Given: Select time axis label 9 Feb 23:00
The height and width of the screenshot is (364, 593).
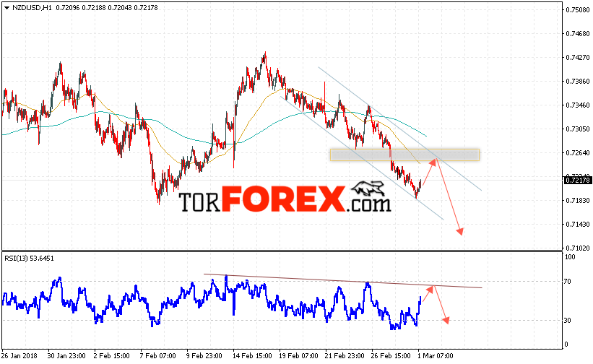Looking at the screenshot, I should pos(204,355).
